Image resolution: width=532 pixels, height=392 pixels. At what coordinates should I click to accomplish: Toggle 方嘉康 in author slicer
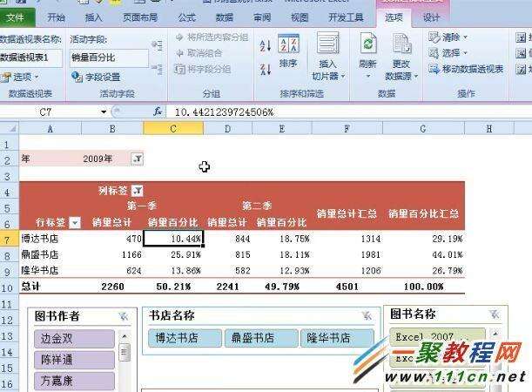pyautogui.click(x=74, y=381)
